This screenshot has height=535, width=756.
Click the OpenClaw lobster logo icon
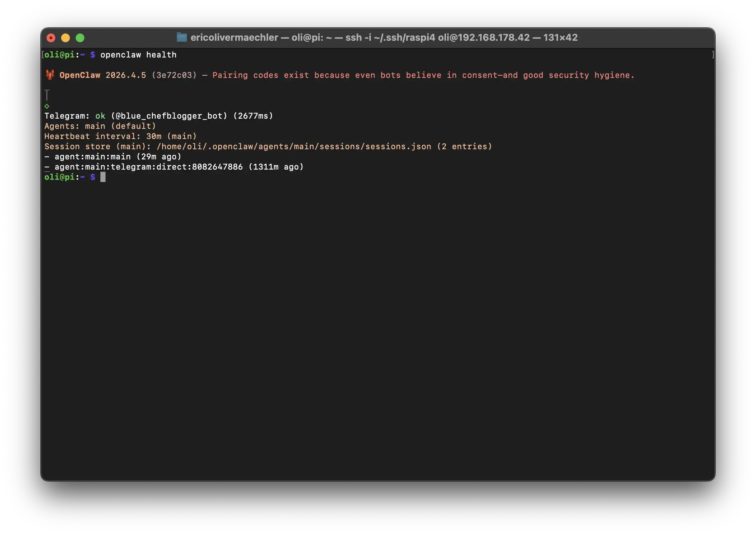pyautogui.click(x=50, y=75)
